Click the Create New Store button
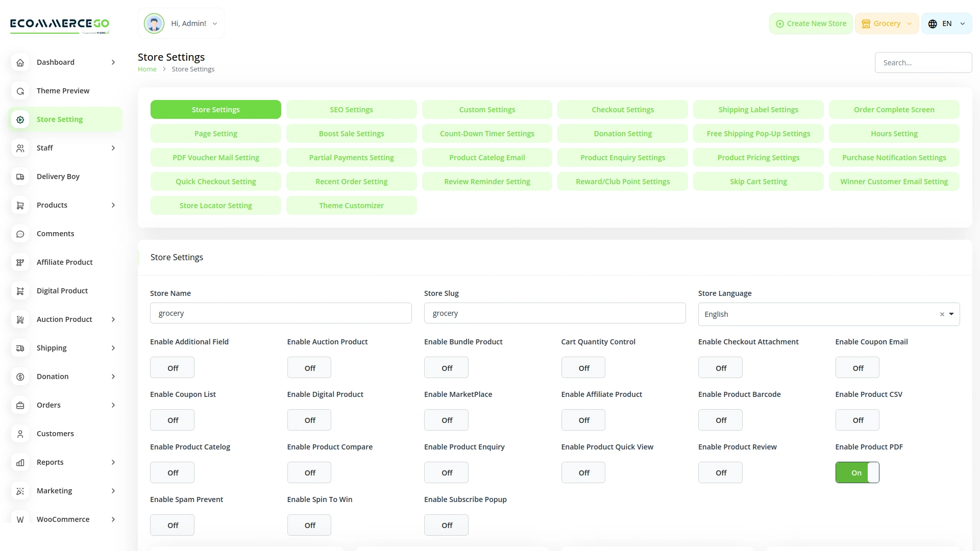Image resolution: width=980 pixels, height=551 pixels. tap(811, 23)
